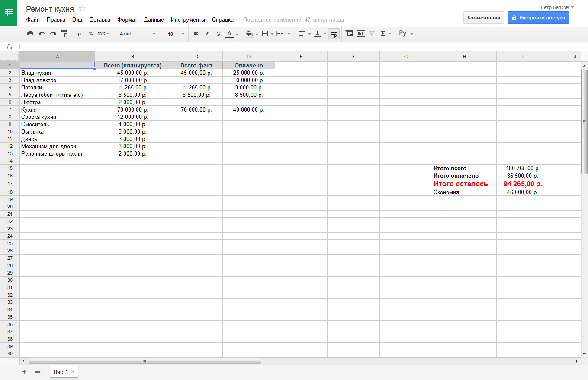Click the horizontal scrollbar thumb

(145, 361)
